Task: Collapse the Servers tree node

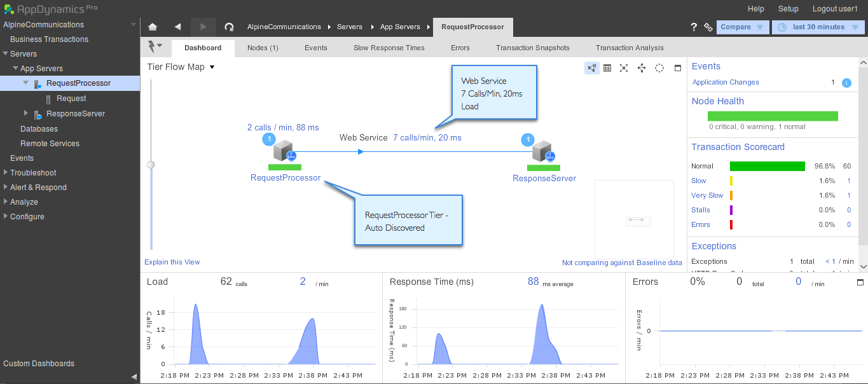Action: pyautogui.click(x=6, y=54)
